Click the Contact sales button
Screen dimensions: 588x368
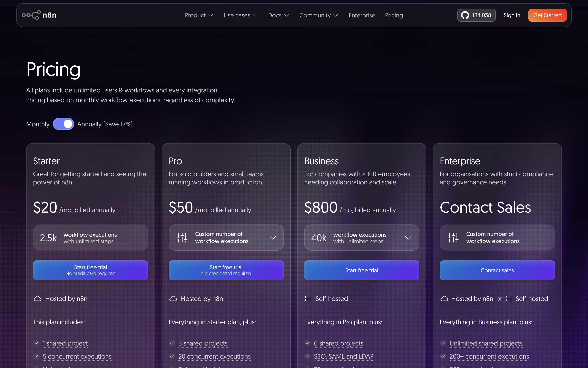(x=497, y=270)
